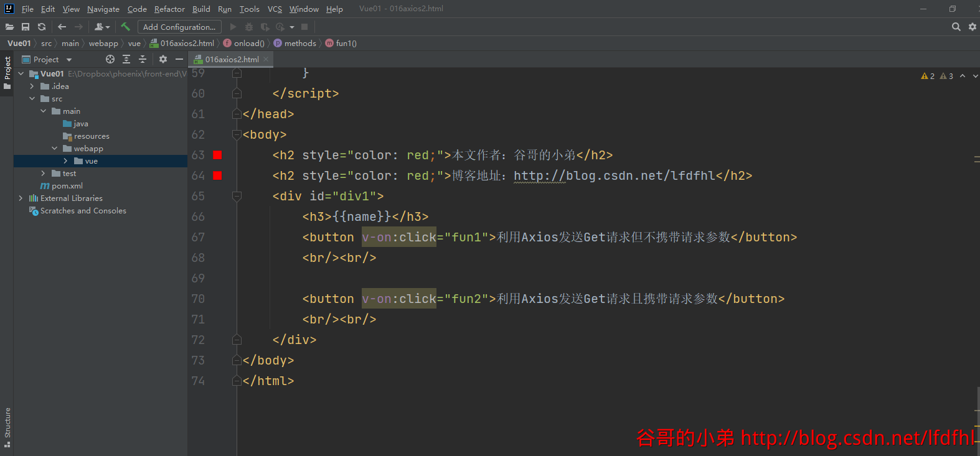The image size is (980, 456).
Task: Open IDE settings gear in top right
Action: point(973,27)
